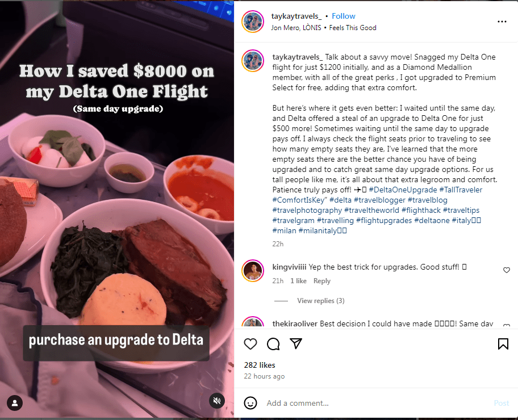The image size is (518, 420).
Task: Pause the Delta One food tray video
Action: [117, 210]
